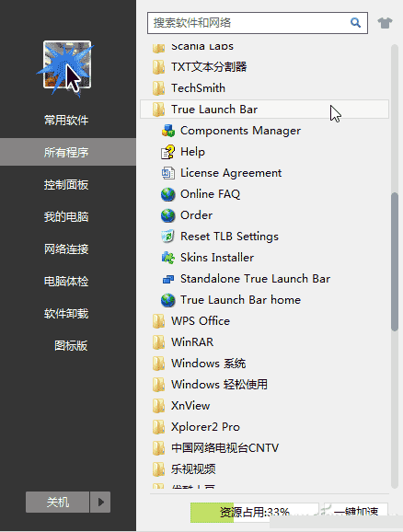
Task: Click the 资源占用 usage progress bar
Action: coord(255,512)
